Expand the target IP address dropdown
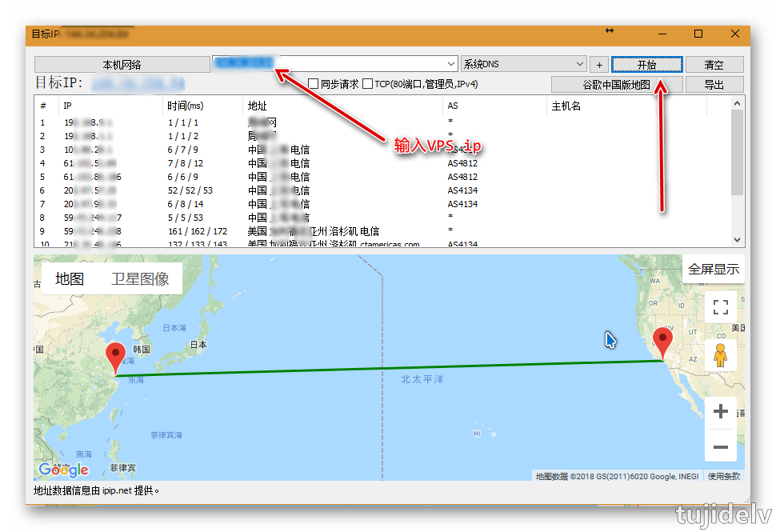Screen dimensions: 776x532 pos(452,65)
